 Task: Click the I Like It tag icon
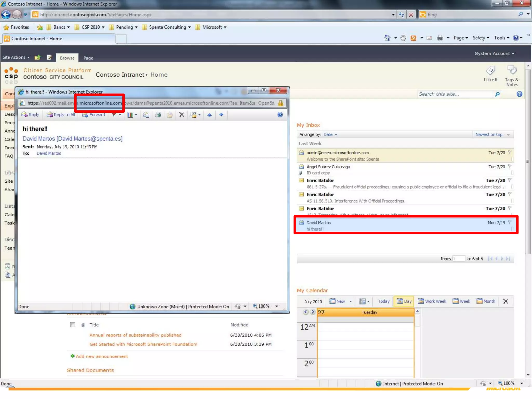pos(491,70)
